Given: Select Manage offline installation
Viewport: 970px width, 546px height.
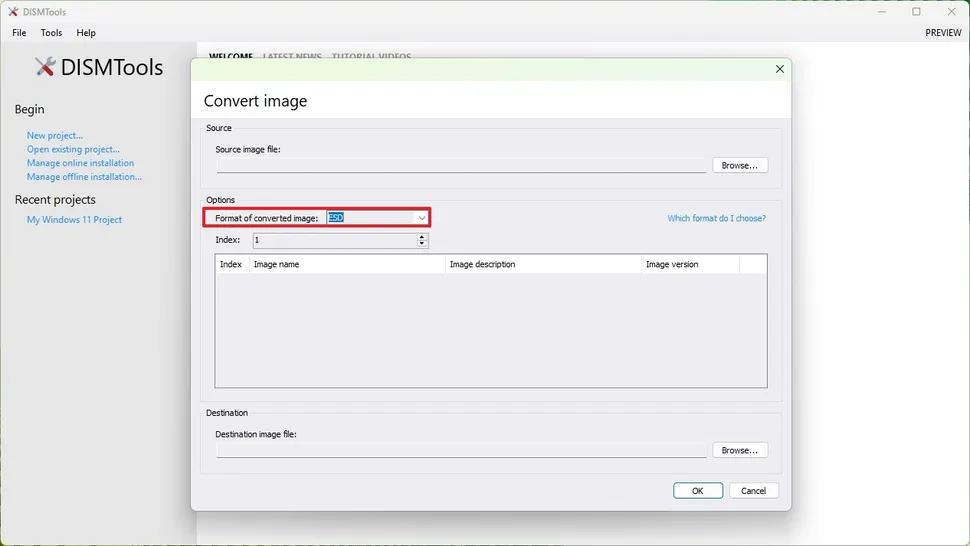Looking at the screenshot, I should point(84,177).
